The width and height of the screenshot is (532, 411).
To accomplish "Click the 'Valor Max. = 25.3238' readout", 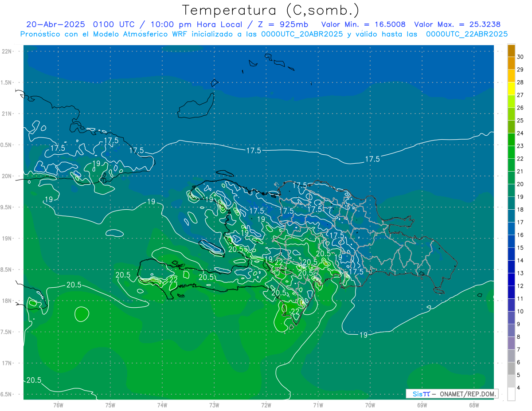I will coord(458,24).
